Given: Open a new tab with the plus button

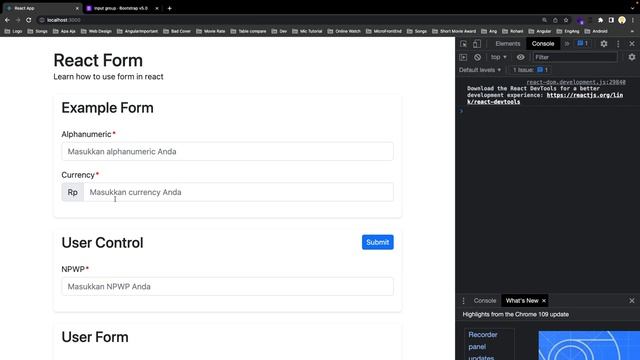Looking at the screenshot, I should click(x=169, y=8).
